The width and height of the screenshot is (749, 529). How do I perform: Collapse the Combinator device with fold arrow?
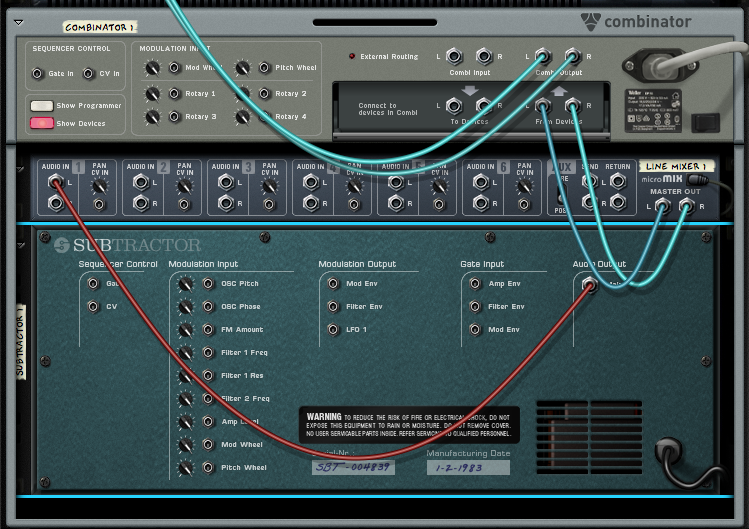coord(19,22)
